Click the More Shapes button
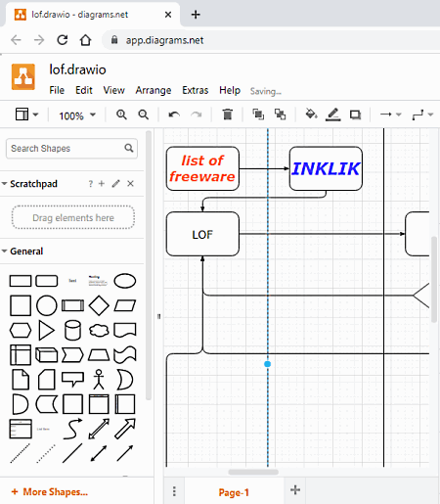 click(50, 492)
